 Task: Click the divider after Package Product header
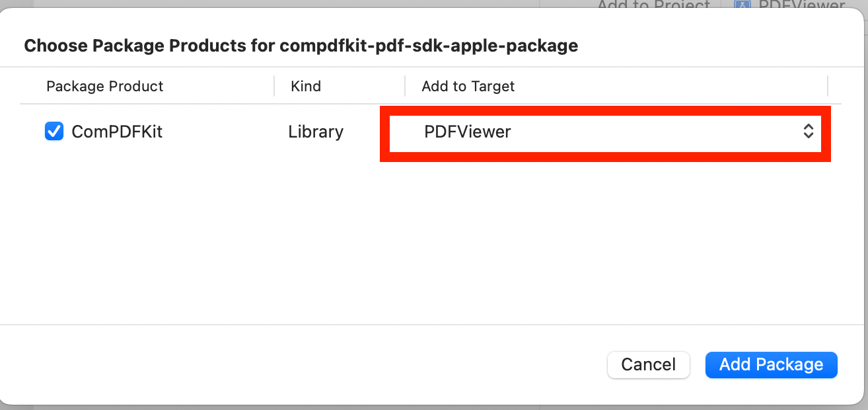pos(274,86)
